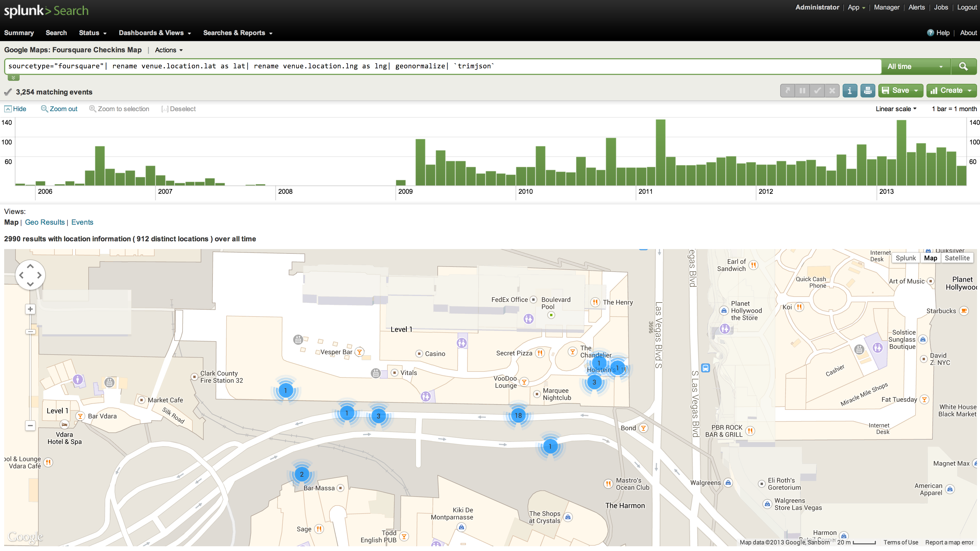Zoom out map with minus button
This screenshot has width=980, height=551.
[30, 425]
